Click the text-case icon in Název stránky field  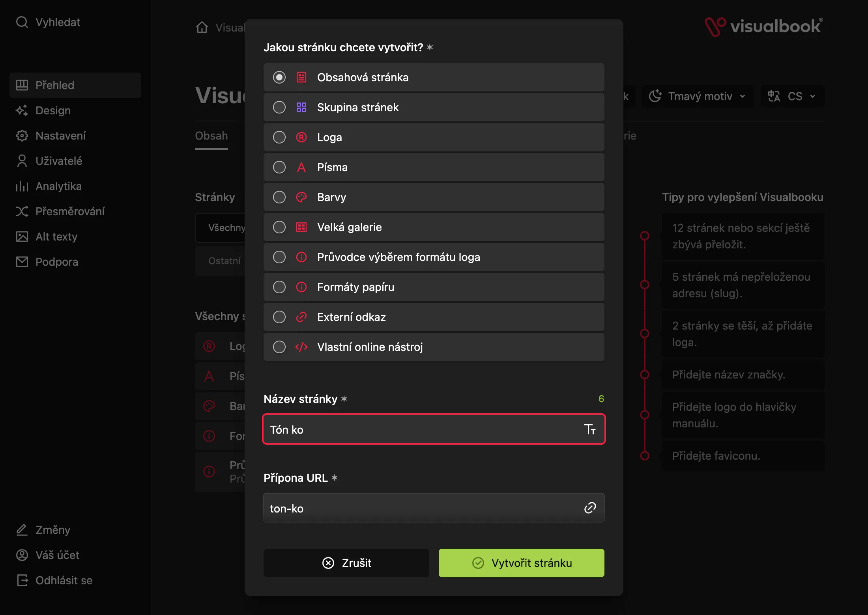[590, 429]
